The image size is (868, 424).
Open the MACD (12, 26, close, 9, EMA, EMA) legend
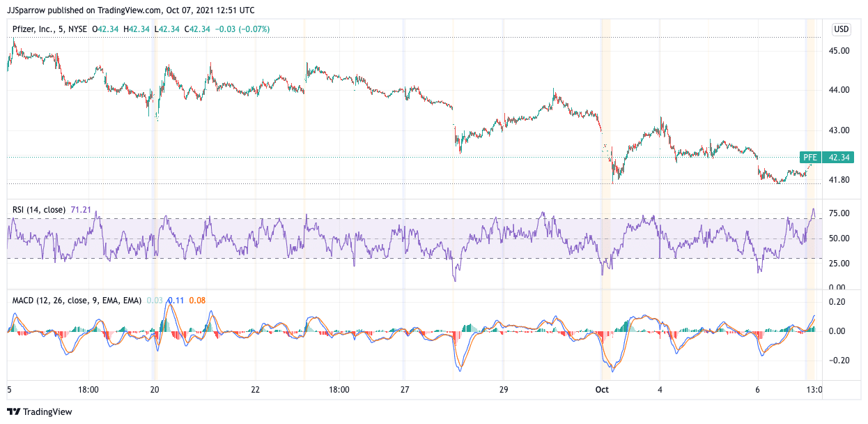[x=76, y=301]
